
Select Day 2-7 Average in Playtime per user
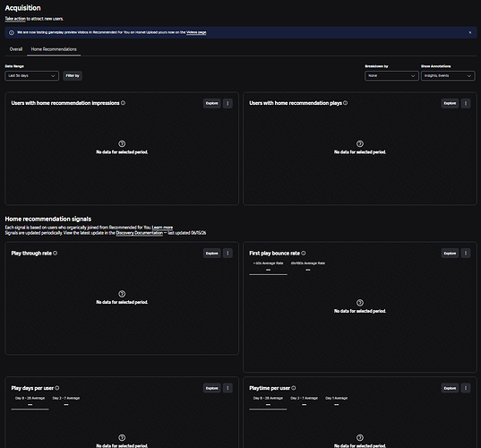(x=304, y=401)
